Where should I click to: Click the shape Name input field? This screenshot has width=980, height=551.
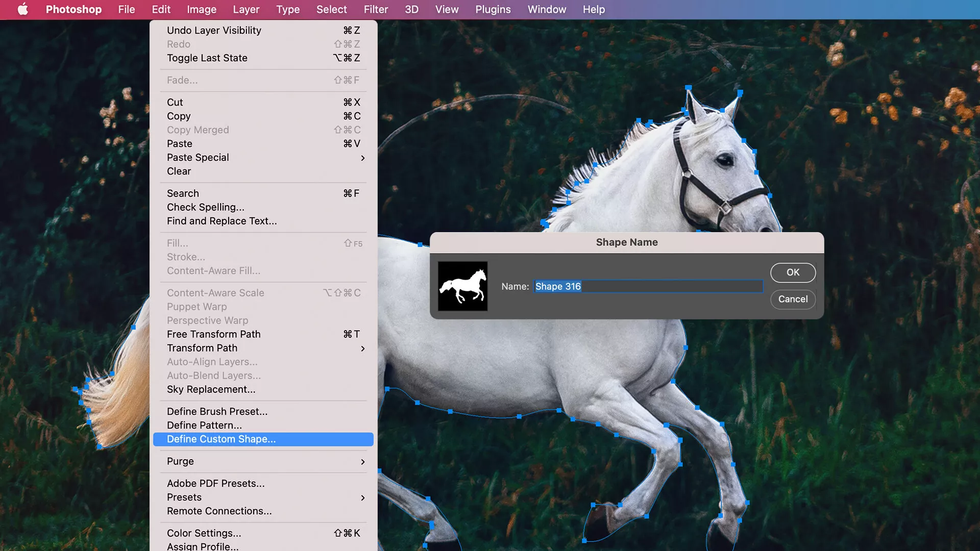648,286
